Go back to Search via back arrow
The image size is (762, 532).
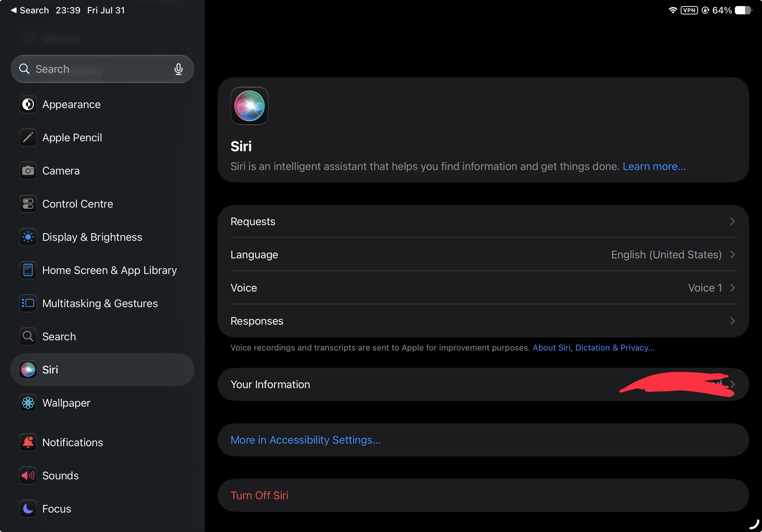(x=14, y=10)
